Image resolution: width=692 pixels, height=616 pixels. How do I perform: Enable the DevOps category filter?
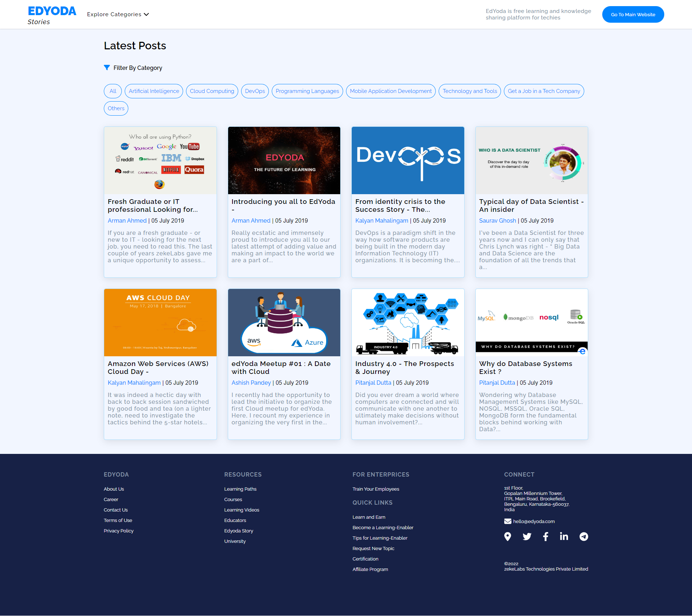[254, 91]
